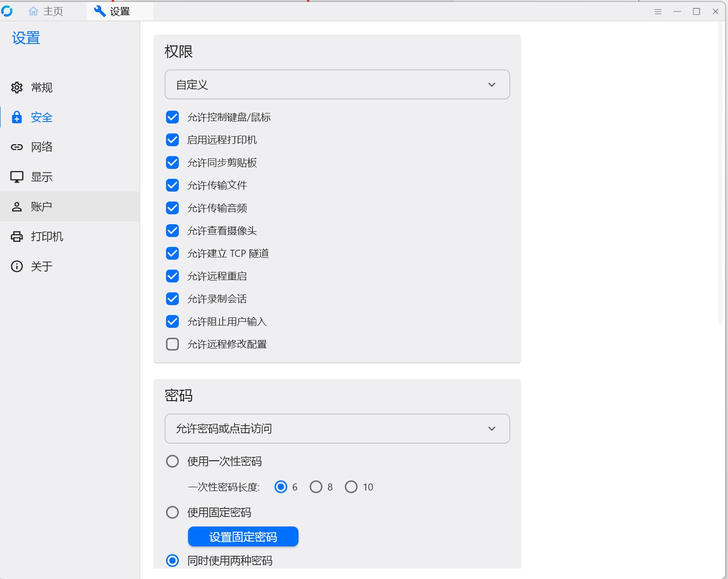Click the monitor icon beside 显示
728x579 pixels.
click(x=17, y=177)
